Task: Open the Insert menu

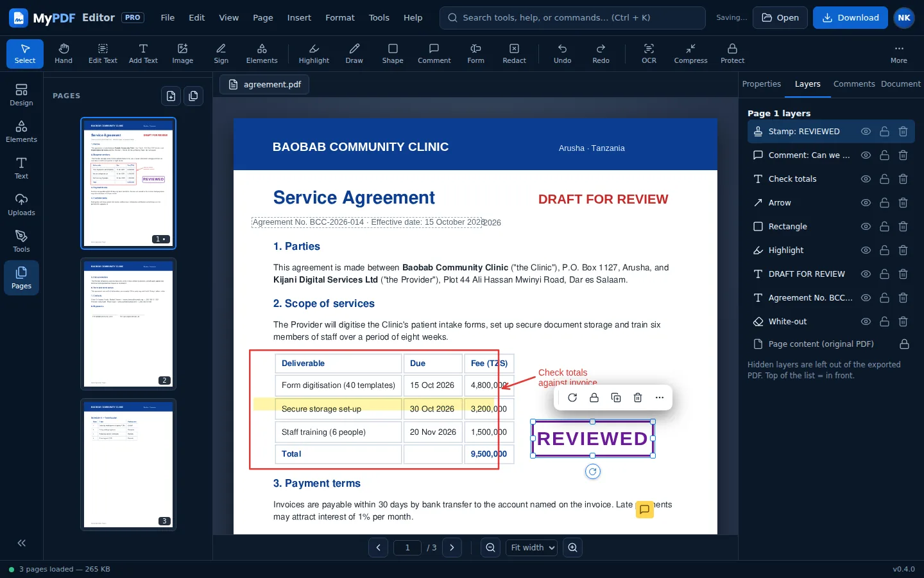Action: (299, 18)
